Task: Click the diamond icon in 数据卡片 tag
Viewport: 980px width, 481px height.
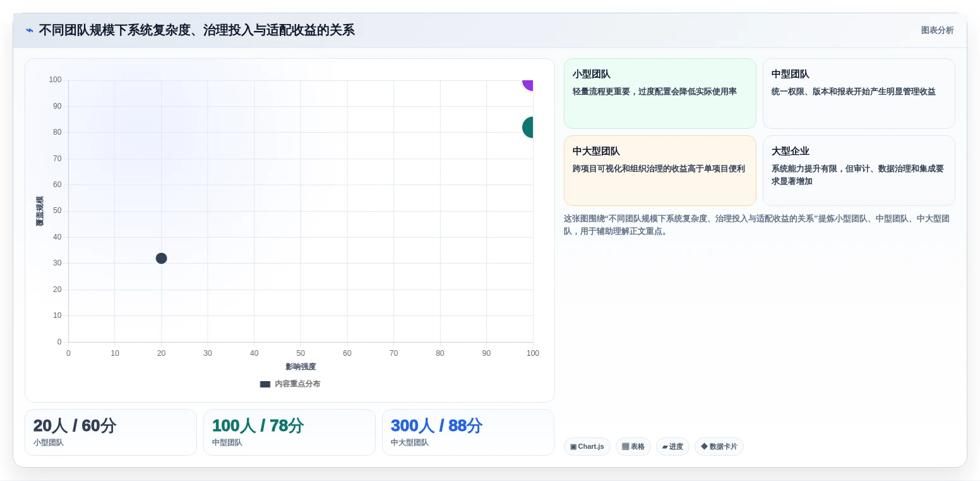Action: click(704, 446)
